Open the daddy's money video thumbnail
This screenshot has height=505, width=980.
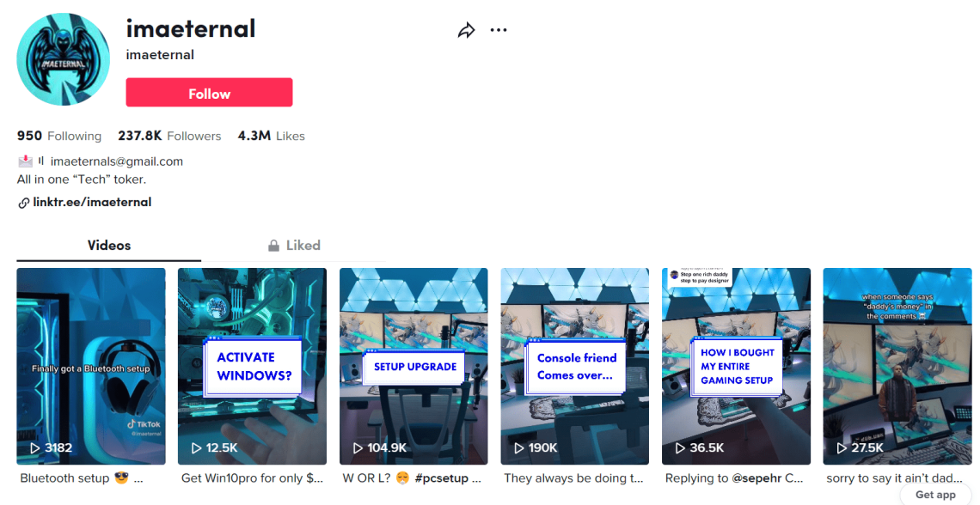tap(897, 367)
